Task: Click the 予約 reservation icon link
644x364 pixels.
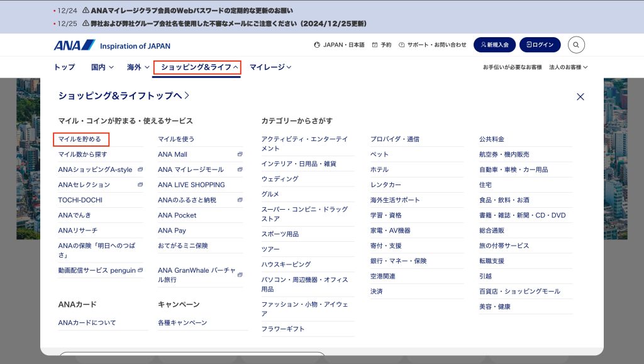Action: tap(382, 45)
